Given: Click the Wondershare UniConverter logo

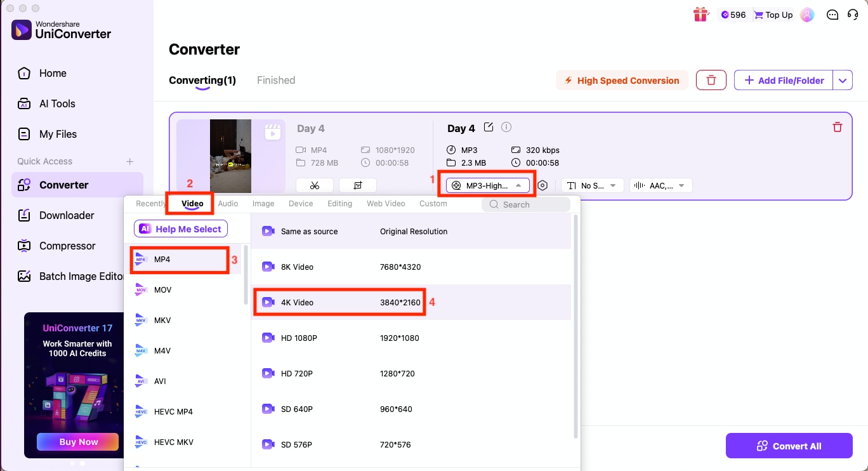Looking at the screenshot, I should 62,30.
